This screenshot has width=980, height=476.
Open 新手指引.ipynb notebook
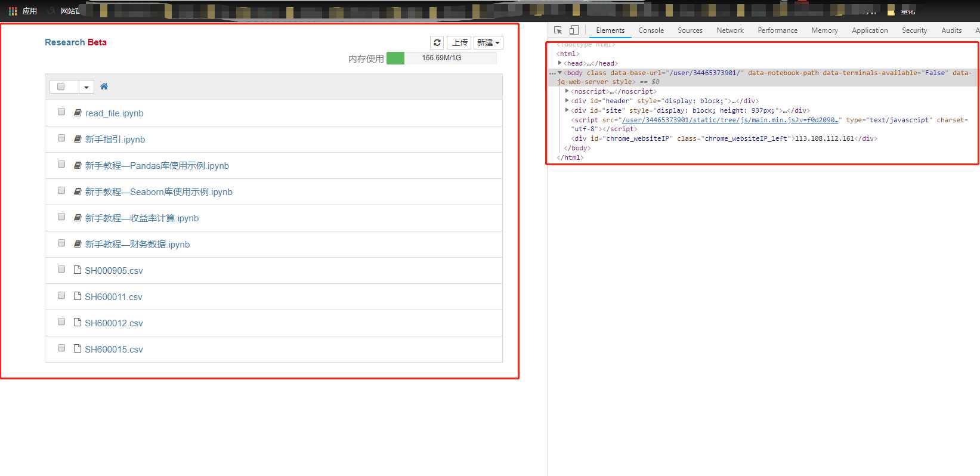[115, 140]
